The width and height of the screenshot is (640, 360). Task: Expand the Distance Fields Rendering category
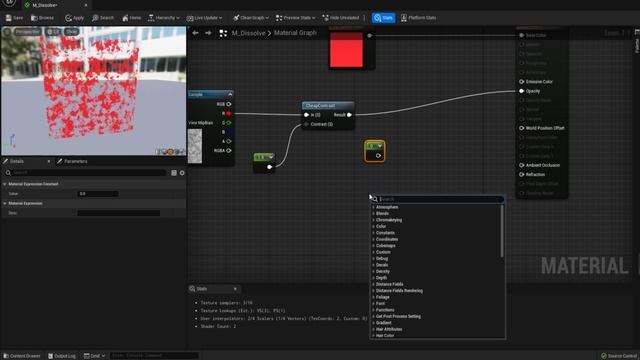(373, 291)
